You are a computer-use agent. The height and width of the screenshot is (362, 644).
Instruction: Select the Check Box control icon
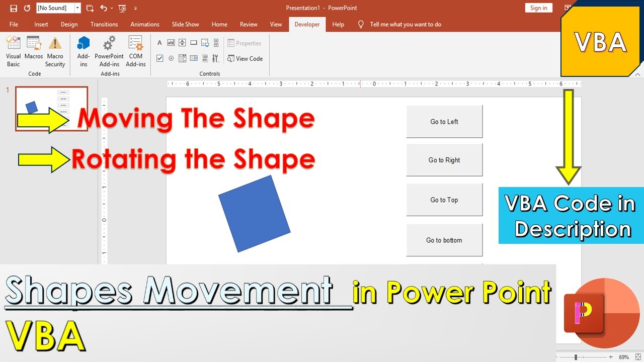click(159, 58)
